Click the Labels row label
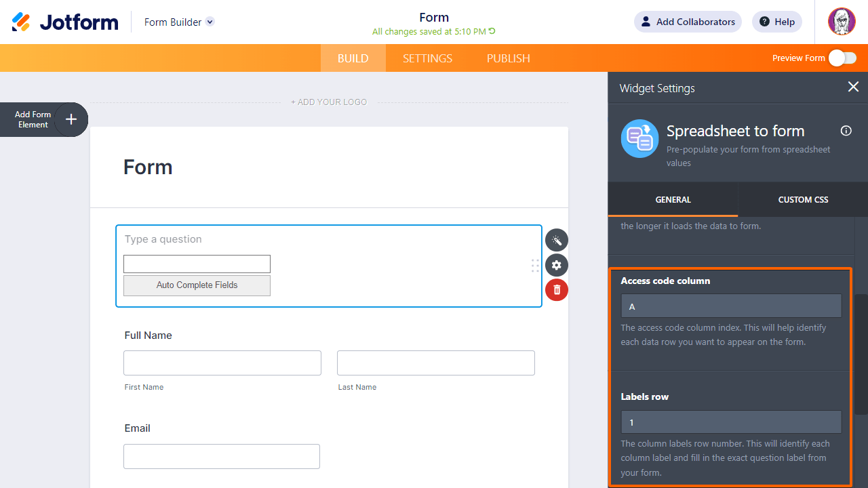 645,396
